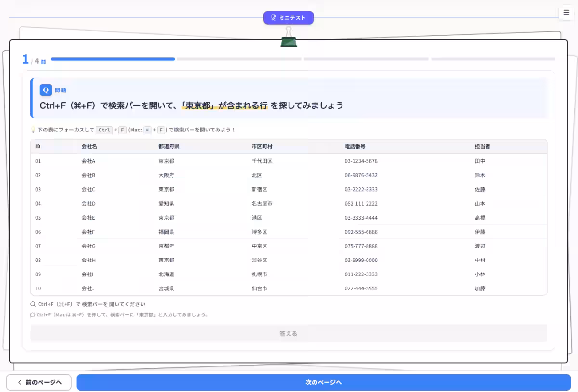The width and height of the screenshot is (578, 392).
Task: Click 千代田区 cell
Action: 262,161
